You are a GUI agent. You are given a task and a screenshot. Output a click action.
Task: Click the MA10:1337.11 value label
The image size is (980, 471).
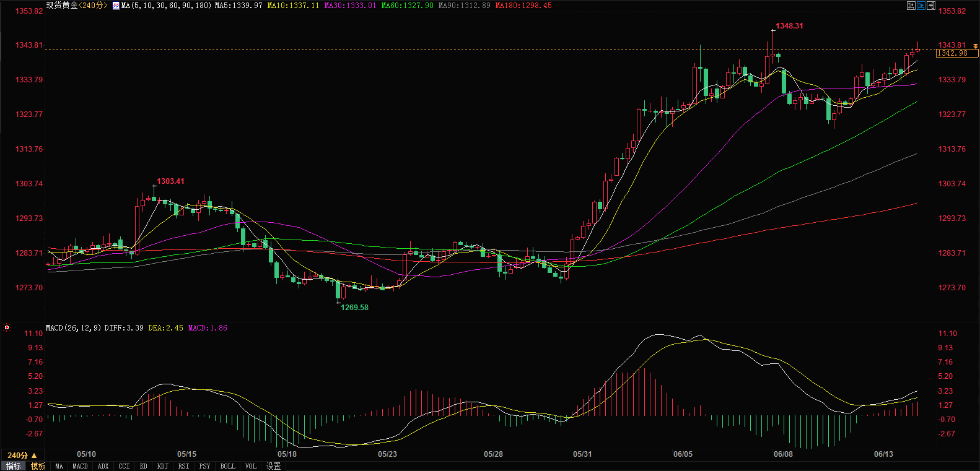click(x=294, y=6)
